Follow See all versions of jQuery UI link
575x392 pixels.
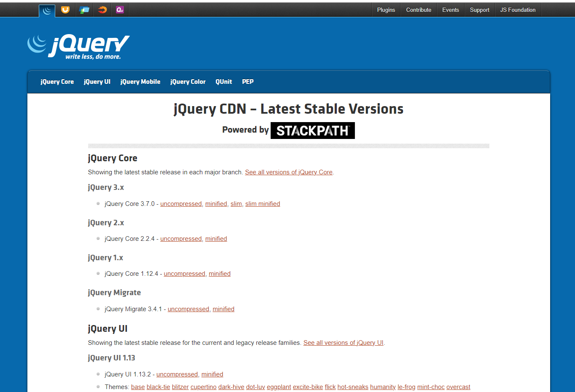coord(344,343)
